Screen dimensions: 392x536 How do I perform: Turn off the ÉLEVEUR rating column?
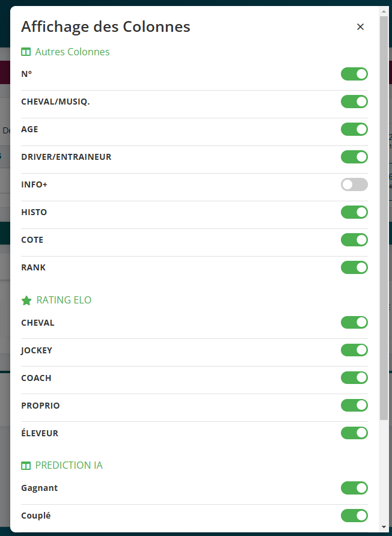(354, 433)
